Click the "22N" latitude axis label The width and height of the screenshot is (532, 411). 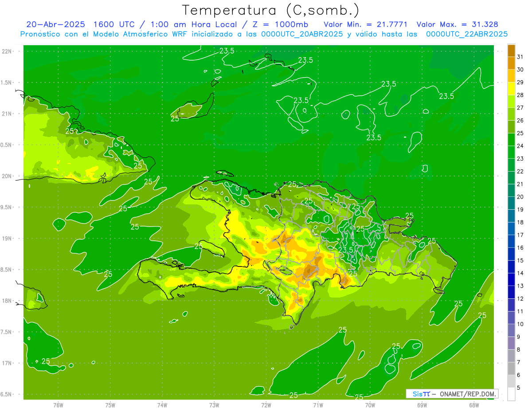coord(7,51)
